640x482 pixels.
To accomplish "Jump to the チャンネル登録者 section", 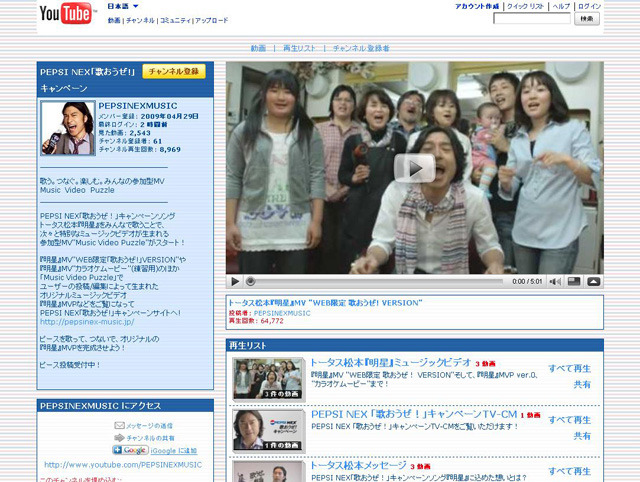I will click(361, 48).
